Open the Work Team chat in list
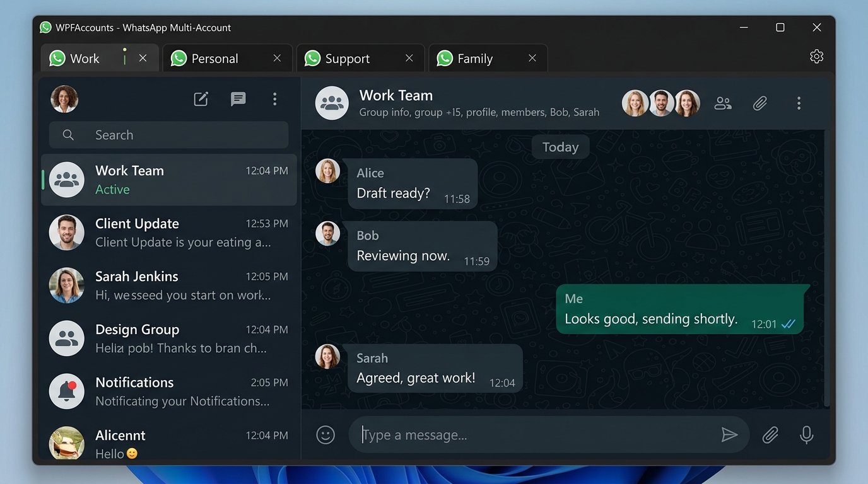This screenshot has width=868, height=484. pyautogui.click(x=168, y=180)
